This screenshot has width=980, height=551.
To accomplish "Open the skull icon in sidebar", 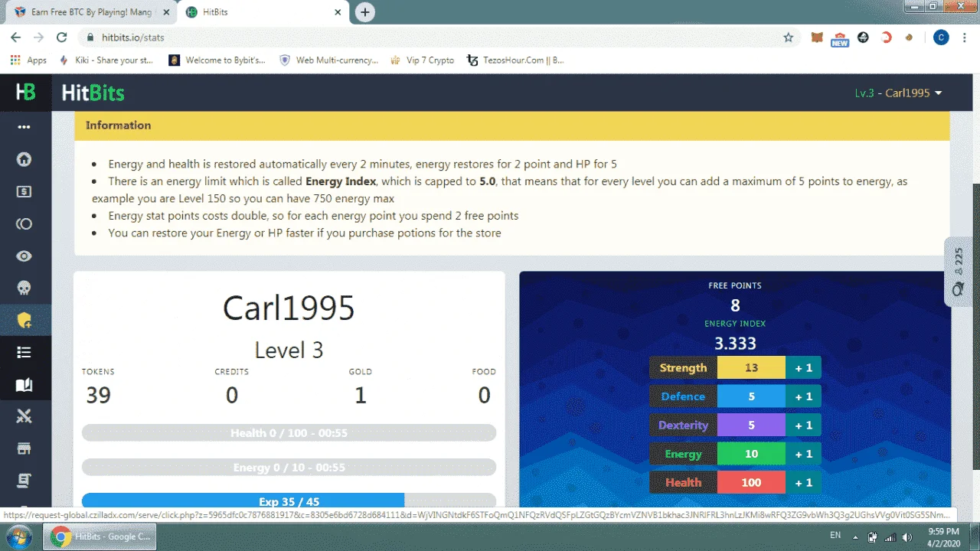I will tap(24, 288).
